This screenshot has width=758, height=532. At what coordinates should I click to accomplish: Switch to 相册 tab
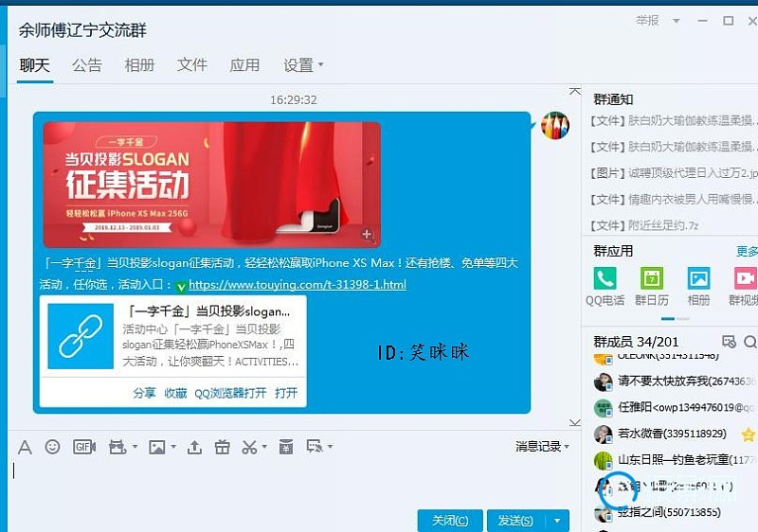tap(139, 65)
